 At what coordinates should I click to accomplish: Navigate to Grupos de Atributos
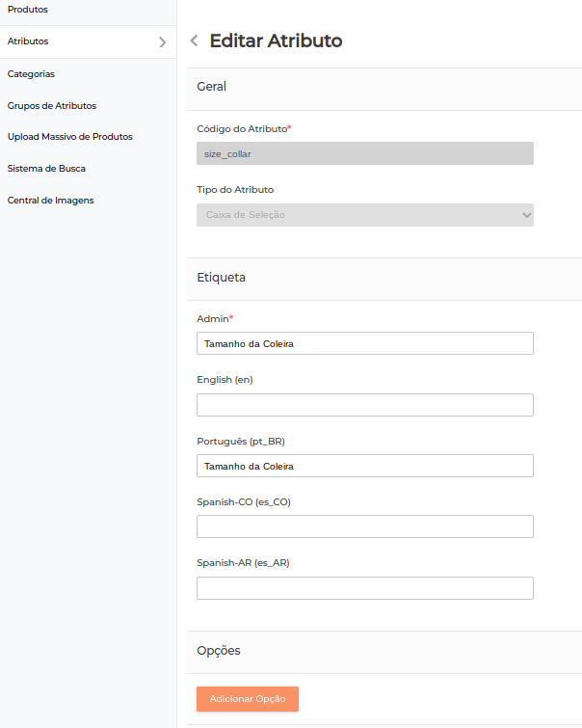click(x=51, y=105)
